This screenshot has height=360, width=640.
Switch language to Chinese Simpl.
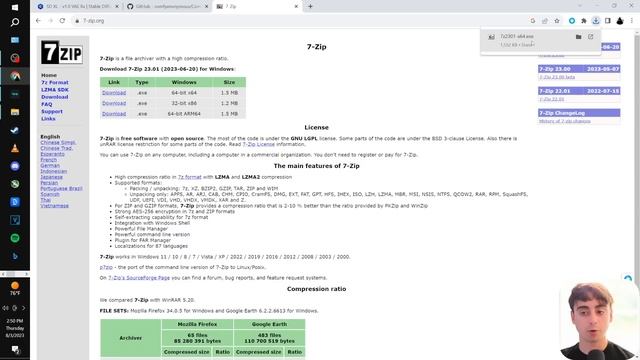(x=58, y=142)
